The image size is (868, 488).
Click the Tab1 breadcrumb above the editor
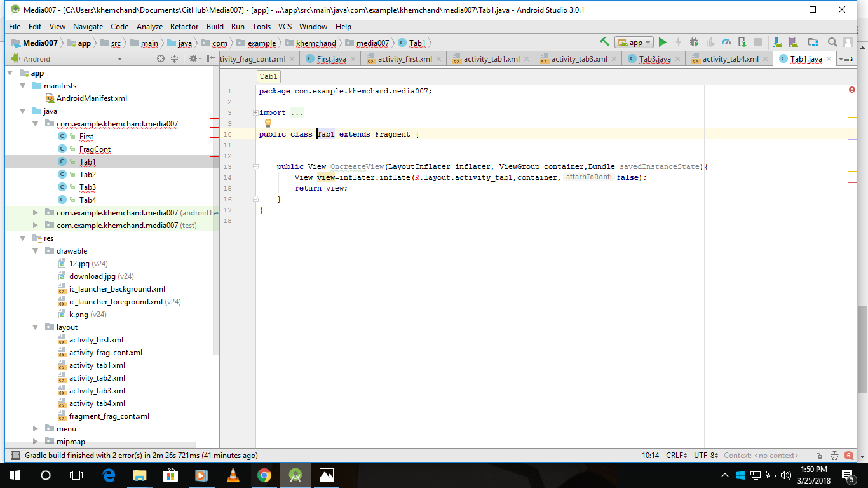(x=269, y=76)
